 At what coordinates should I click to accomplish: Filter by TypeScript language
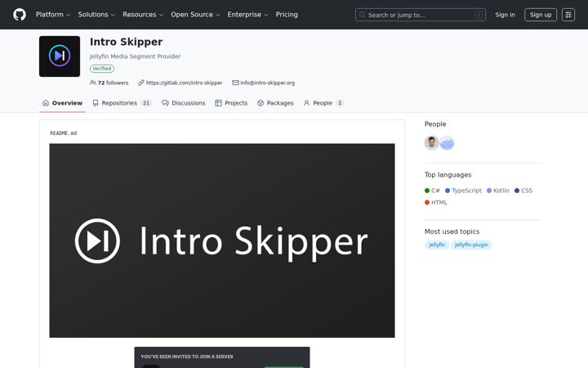[463, 191]
